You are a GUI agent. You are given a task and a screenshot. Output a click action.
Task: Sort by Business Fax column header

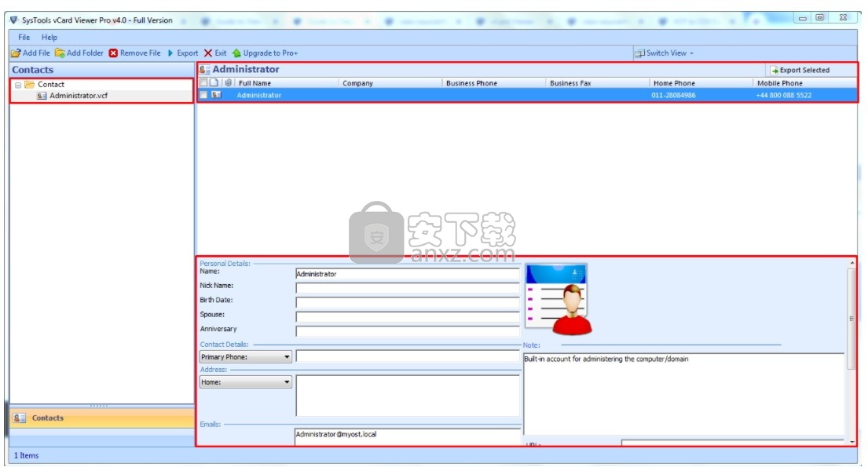point(570,83)
